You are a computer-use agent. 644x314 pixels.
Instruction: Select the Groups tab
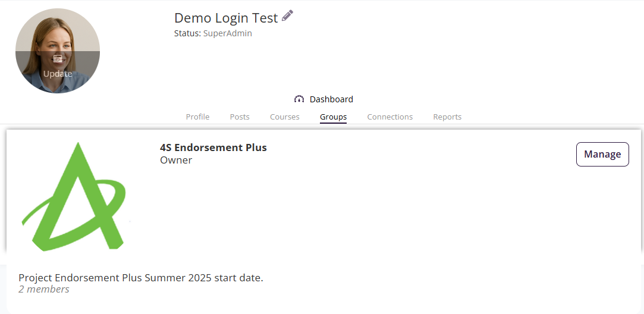click(x=333, y=117)
